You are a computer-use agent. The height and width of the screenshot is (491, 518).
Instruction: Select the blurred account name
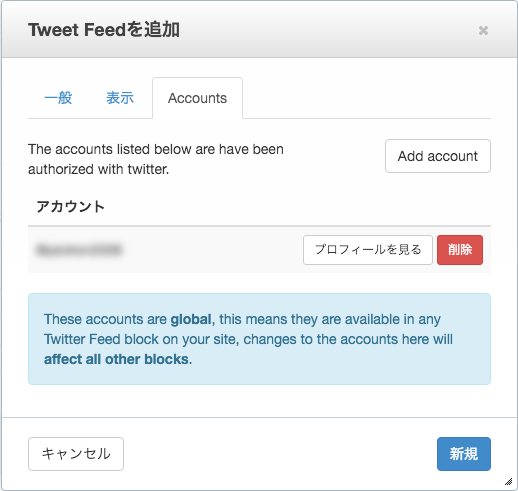coord(79,250)
